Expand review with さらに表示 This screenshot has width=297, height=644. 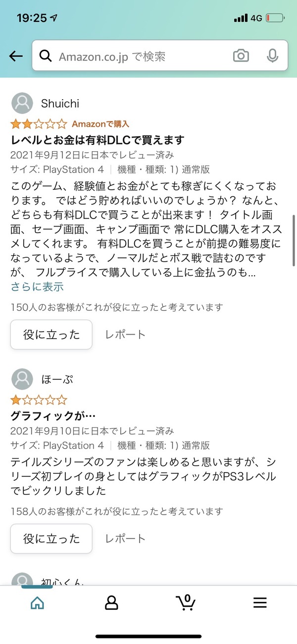tap(37, 287)
